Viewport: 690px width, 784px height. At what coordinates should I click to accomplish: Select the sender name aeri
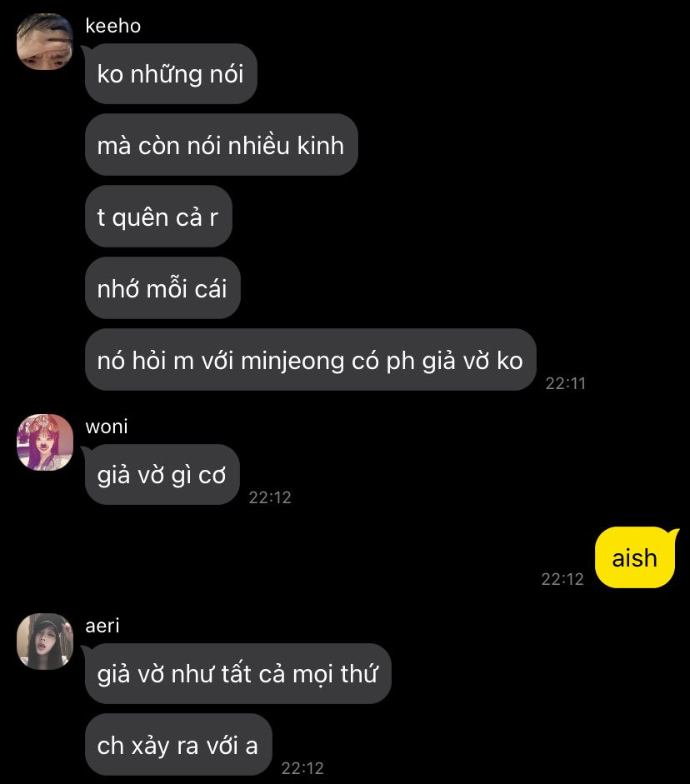coord(102,626)
